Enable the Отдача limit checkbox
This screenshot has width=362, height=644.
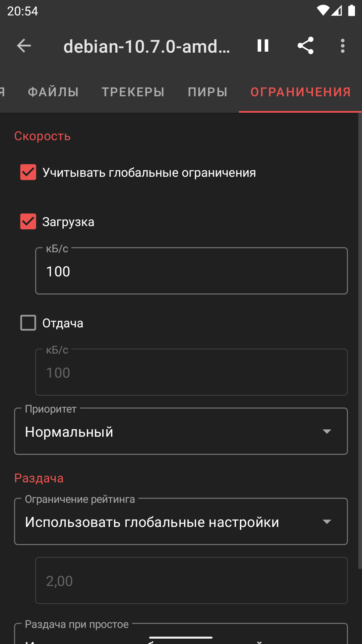28,323
